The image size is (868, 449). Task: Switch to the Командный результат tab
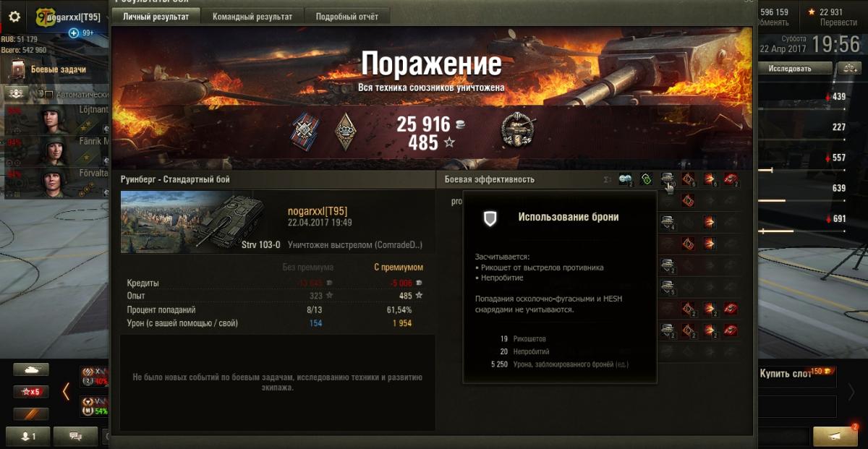coord(252,16)
